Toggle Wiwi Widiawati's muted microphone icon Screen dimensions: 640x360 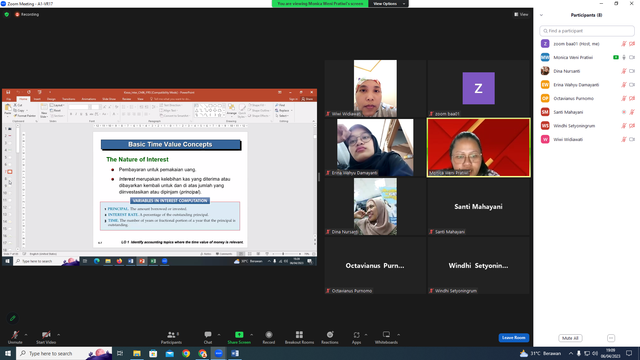coord(624,139)
